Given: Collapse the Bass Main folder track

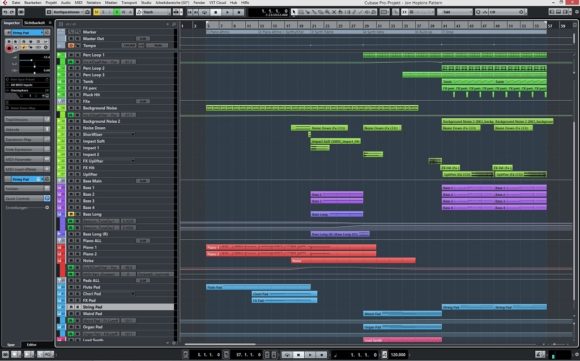Looking at the screenshot, I should [x=61, y=181].
